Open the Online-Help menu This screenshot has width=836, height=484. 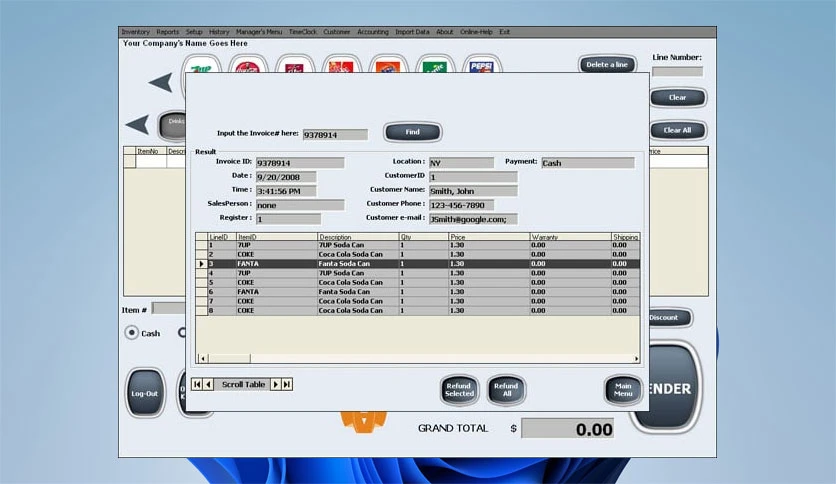coord(476,32)
